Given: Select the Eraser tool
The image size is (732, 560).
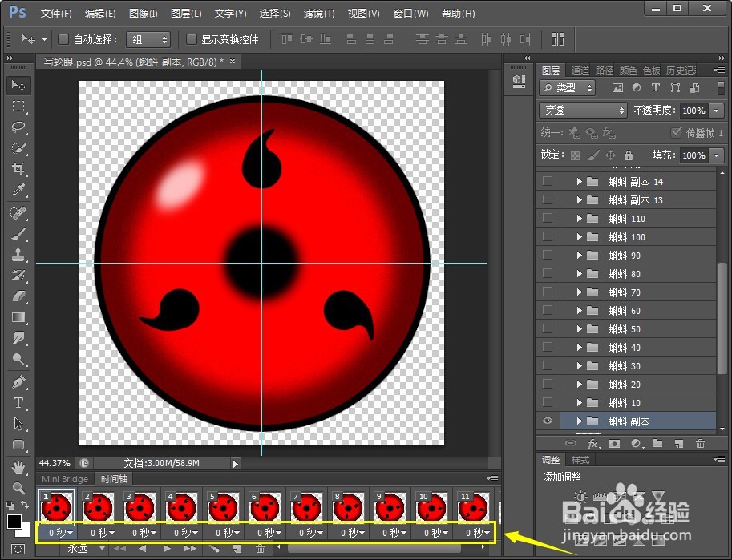Looking at the screenshot, I should (18, 296).
